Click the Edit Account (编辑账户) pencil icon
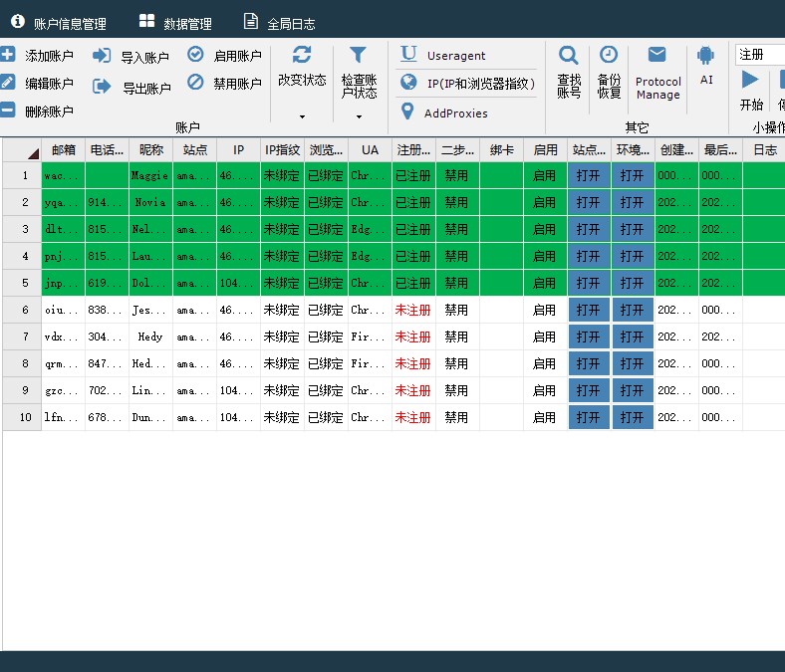 pyautogui.click(x=7, y=82)
